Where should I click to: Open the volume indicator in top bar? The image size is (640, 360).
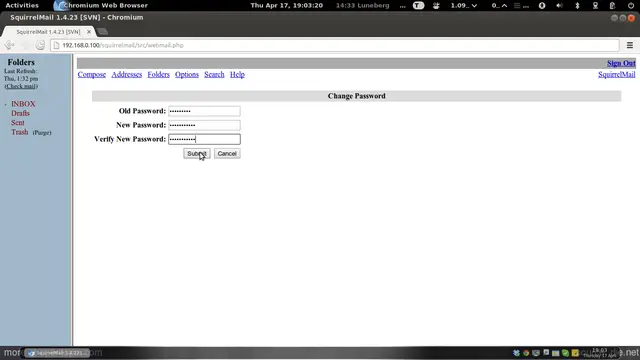pos(559,5)
